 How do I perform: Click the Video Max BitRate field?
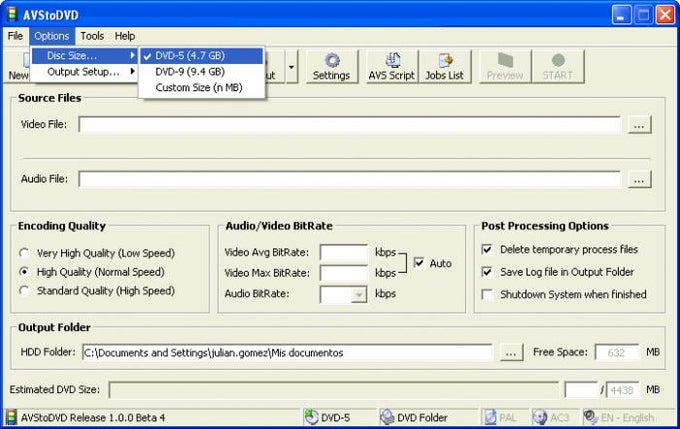pos(343,273)
